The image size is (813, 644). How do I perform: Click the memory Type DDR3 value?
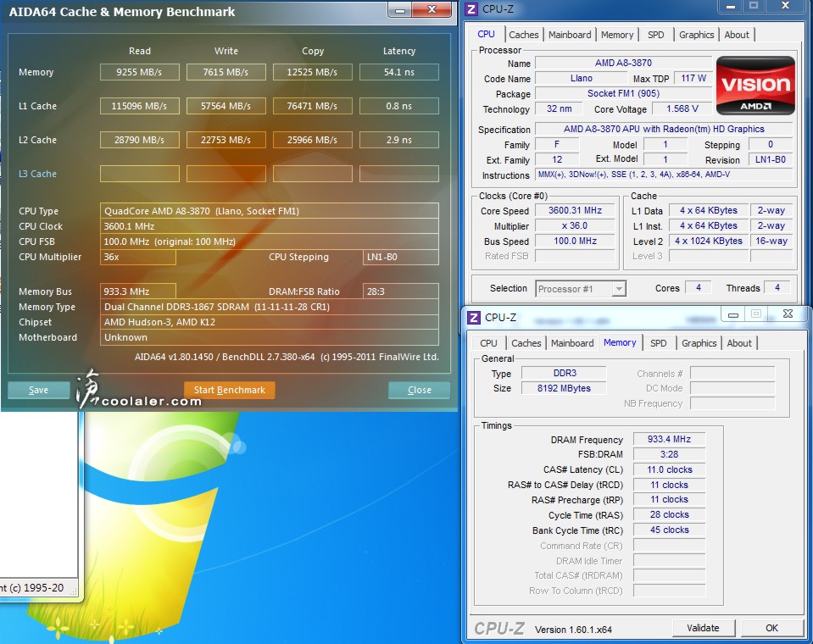coord(564,373)
